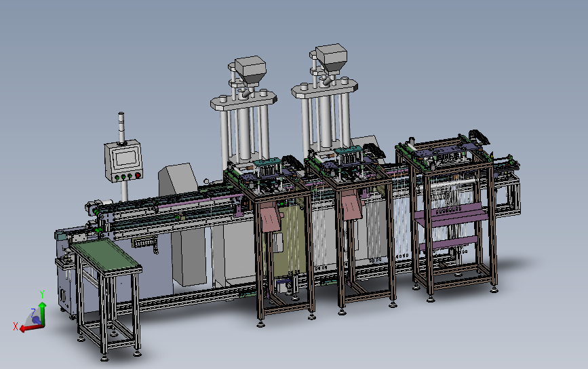Select the left station's gray hopper
Image resolution: width=588 pixels, height=369 pixels.
click(x=250, y=69)
